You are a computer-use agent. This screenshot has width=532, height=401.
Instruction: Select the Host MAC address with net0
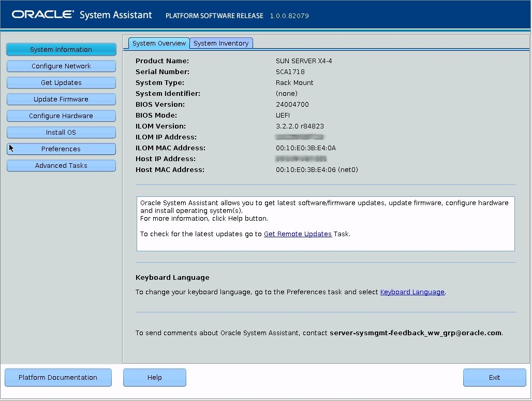pyautogui.click(x=317, y=170)
